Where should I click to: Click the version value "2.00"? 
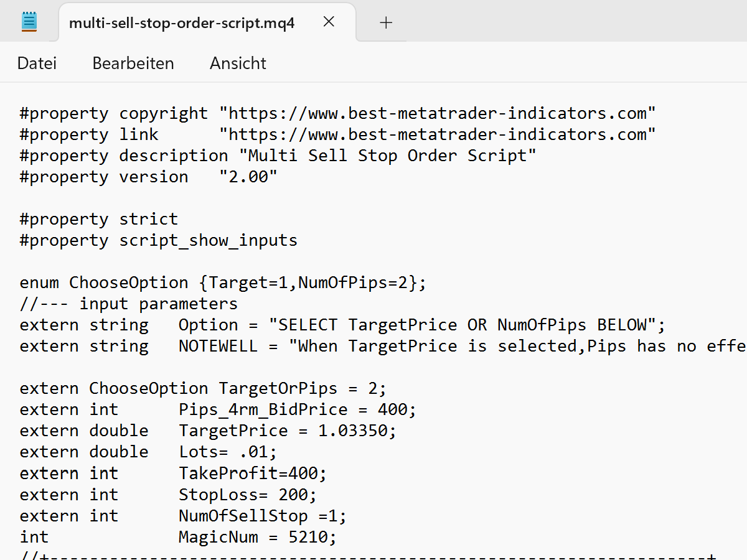(x=248, y=177)
